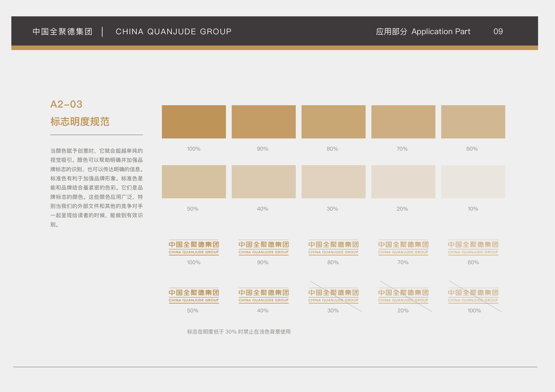This screenshot has width=555, height=392.
Task: Click the footnote 标志在明度低于 30% 时禁止在浅色背景使用
Action: coord(239,332)
